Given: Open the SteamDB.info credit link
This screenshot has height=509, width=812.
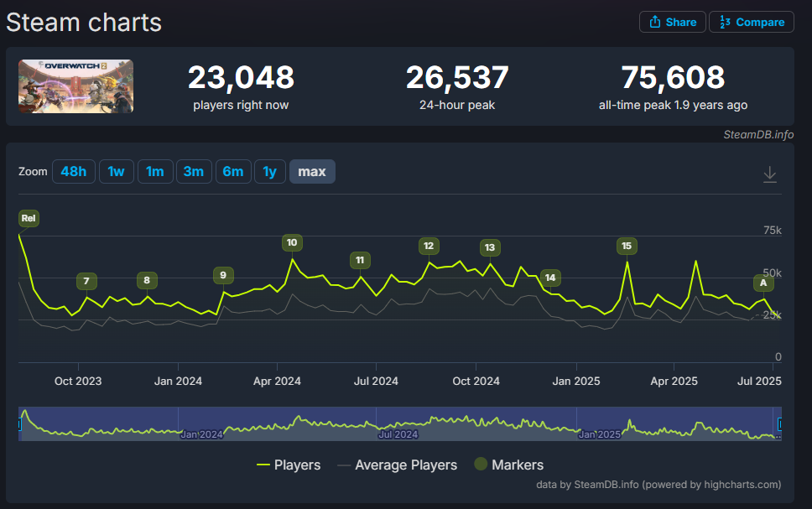Looking at the screenshot, I should (758, 134).
